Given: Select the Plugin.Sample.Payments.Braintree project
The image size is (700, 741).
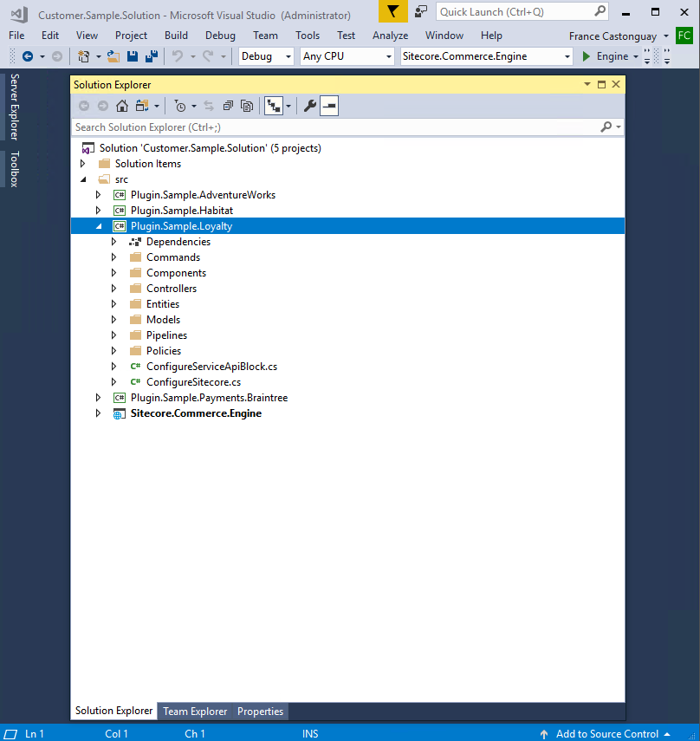Looking at the screenshot, I should 210,398.
